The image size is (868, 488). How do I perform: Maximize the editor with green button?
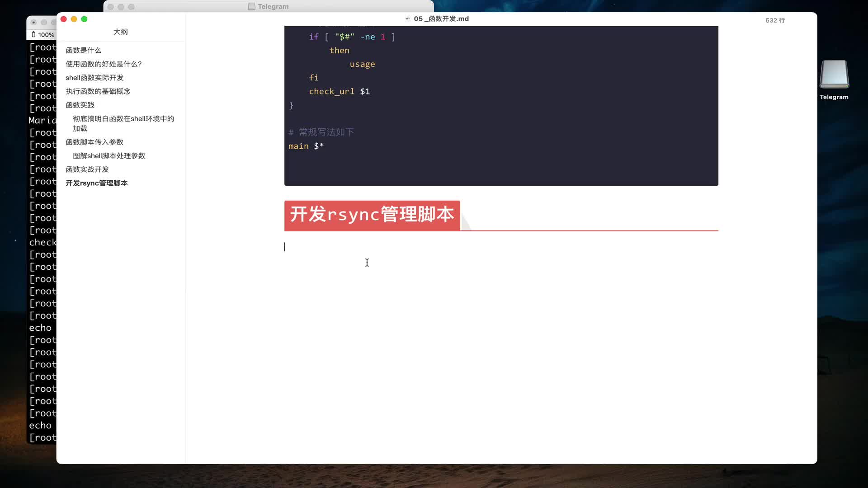click(84, 19)
